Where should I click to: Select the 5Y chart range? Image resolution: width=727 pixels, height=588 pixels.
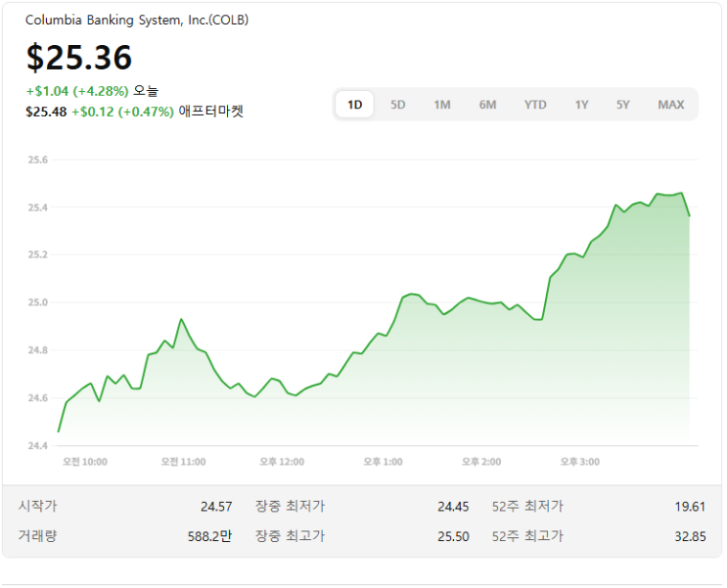point(623,105)
